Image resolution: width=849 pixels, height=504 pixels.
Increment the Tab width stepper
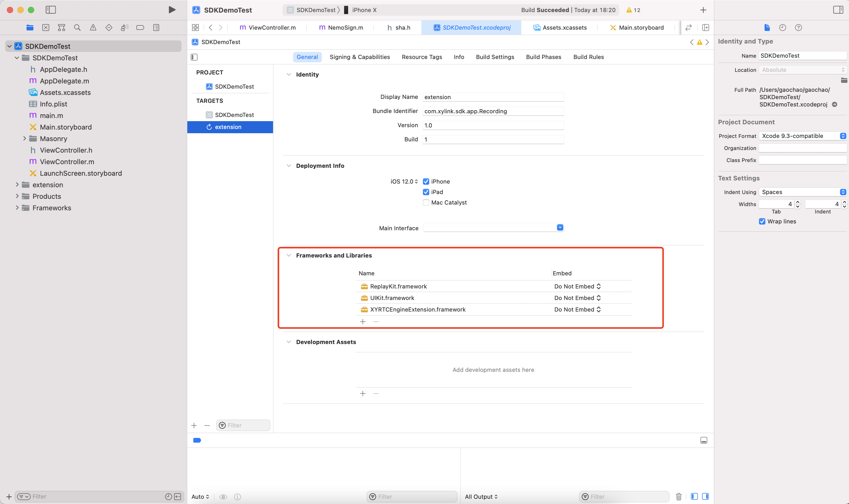click(x=798, y=202)
